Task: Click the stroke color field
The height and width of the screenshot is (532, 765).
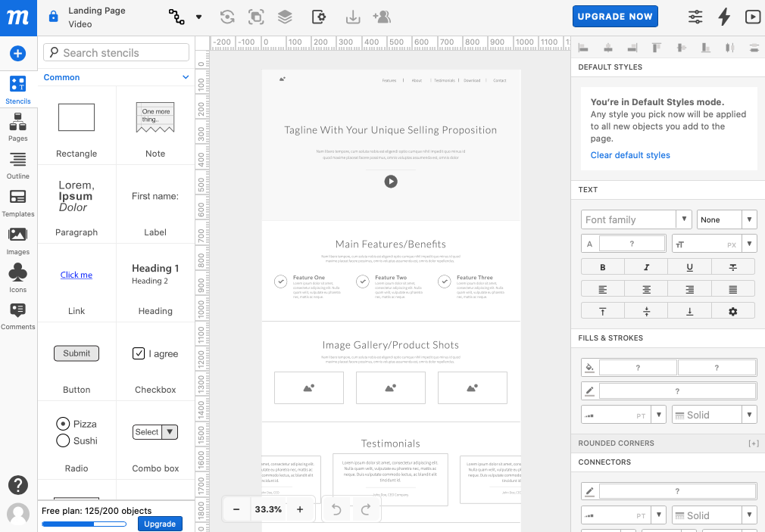Action: [677, 390]
